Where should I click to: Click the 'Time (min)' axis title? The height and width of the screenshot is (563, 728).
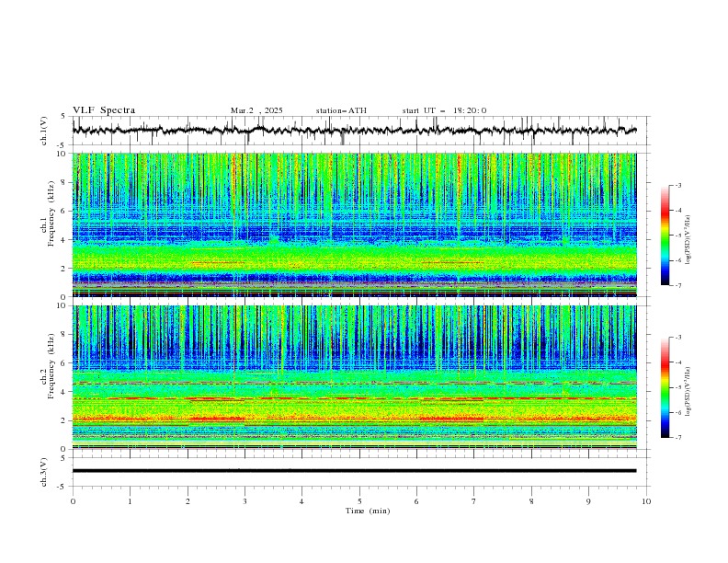[x=368, y=511]
